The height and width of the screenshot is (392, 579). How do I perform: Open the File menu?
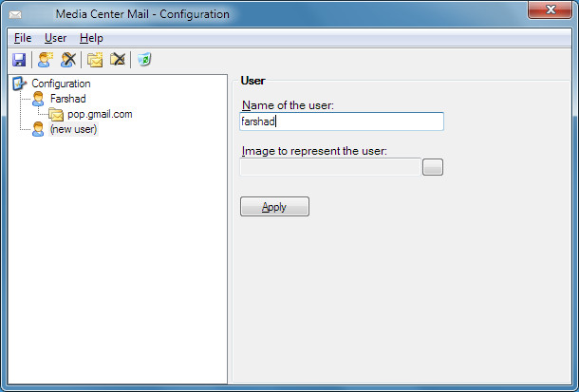point(23,38)
